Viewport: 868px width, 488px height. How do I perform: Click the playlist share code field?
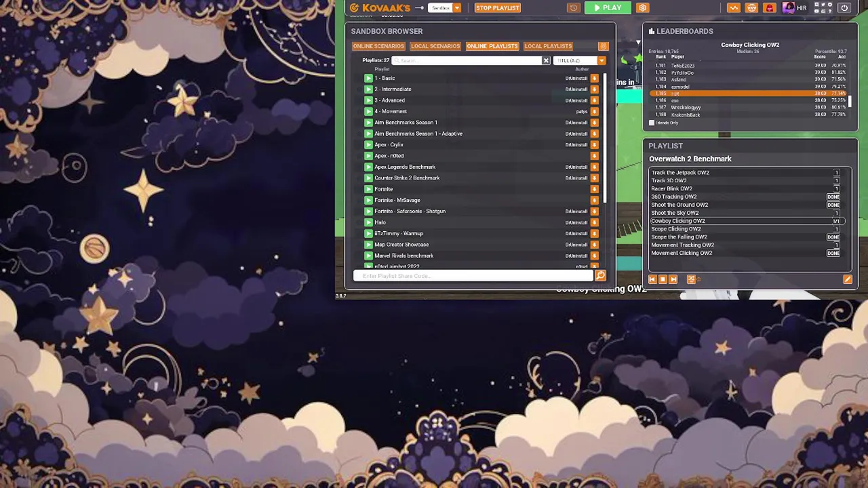473,276
